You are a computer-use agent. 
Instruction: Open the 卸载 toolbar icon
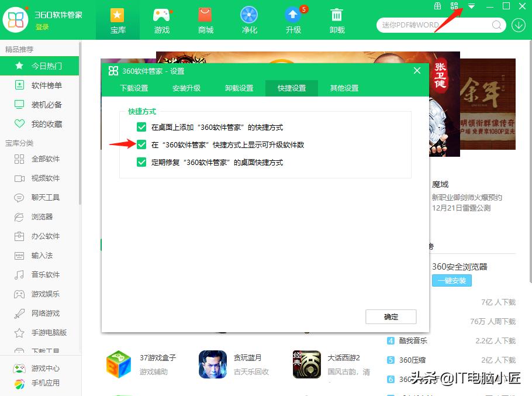coord(337,19)
